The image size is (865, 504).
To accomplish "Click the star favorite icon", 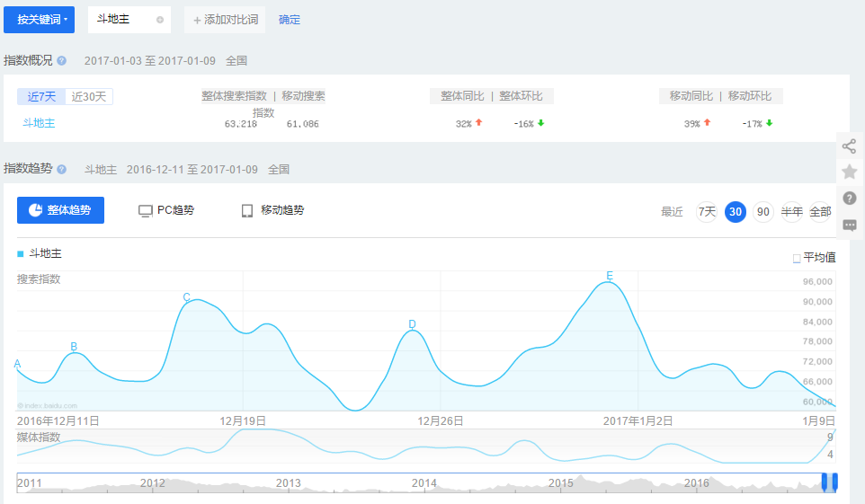I will (x=850, y=172).
